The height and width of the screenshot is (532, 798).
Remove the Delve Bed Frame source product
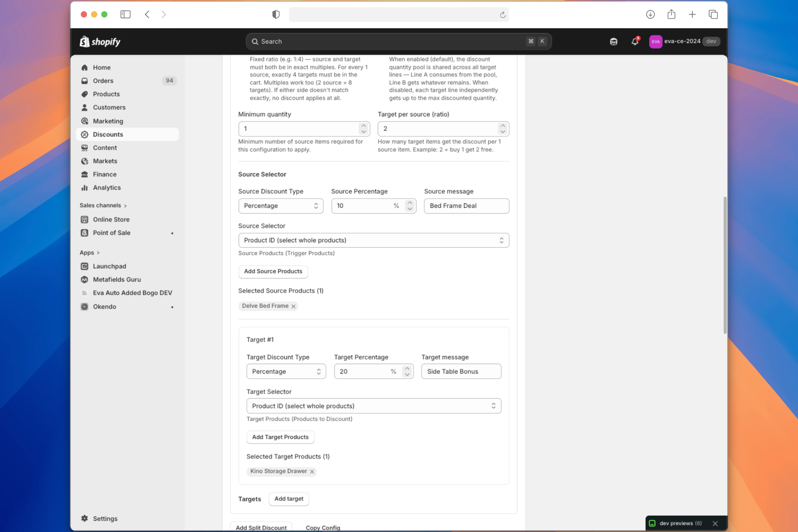click(x=293, y=306)
